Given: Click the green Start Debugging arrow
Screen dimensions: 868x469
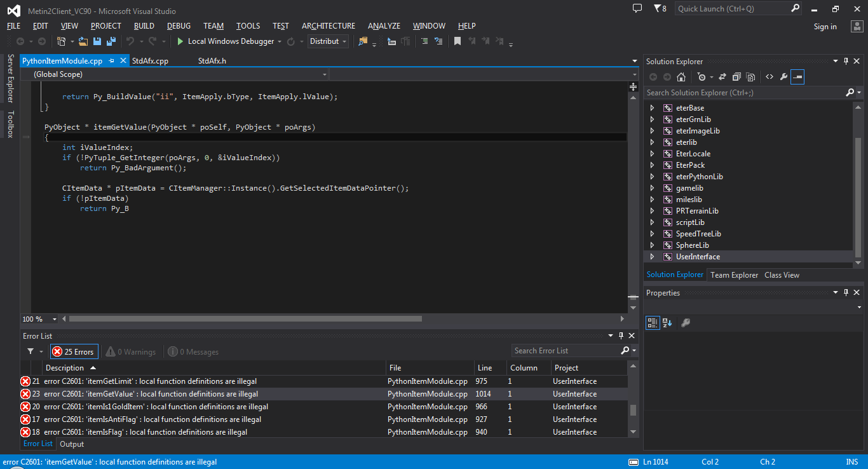Looking at the screenshot, I should [180, 41].
